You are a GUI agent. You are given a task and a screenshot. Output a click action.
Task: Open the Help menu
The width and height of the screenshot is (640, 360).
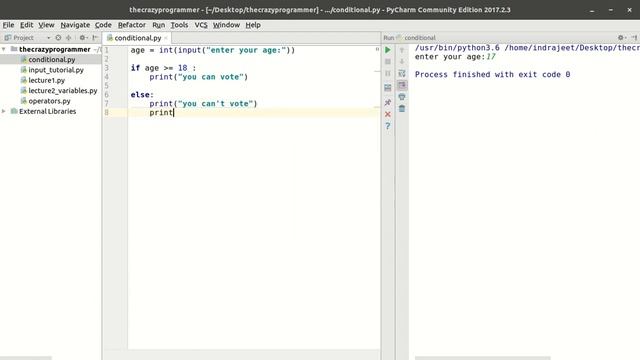tap(253, 25)
